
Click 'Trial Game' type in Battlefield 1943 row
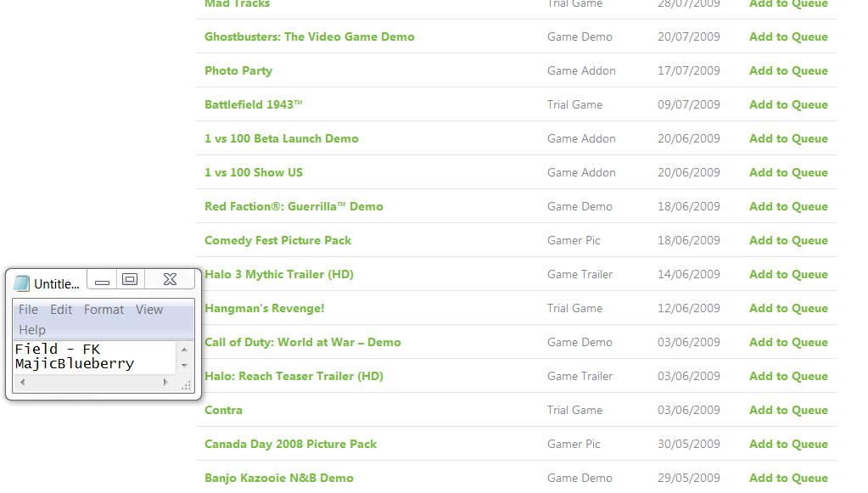574,104
